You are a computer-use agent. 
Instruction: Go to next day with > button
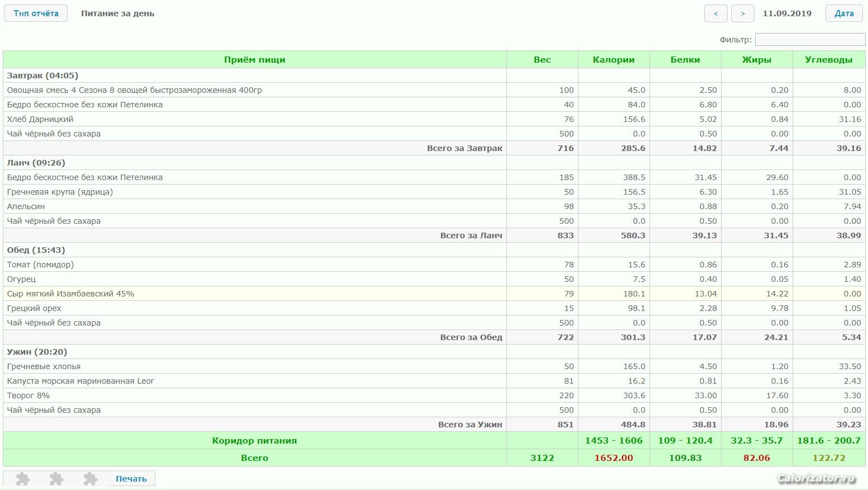[743, 13]
